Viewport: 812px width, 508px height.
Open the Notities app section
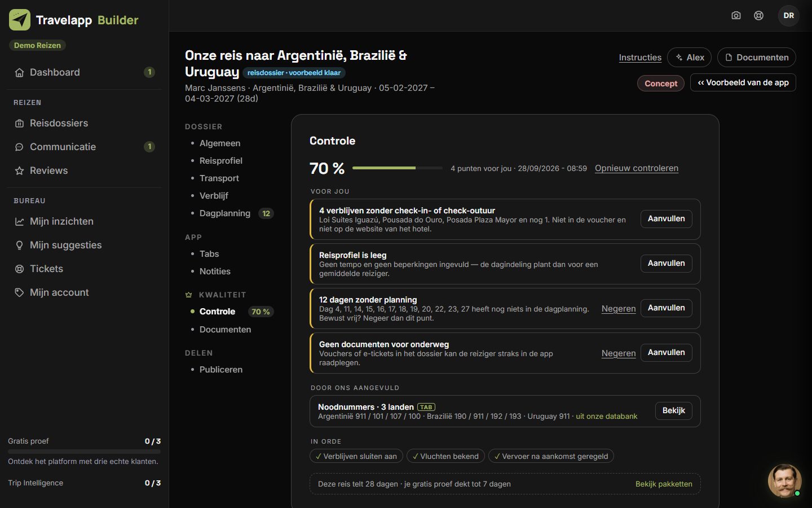pyautogui.click(x=214, y=271)
